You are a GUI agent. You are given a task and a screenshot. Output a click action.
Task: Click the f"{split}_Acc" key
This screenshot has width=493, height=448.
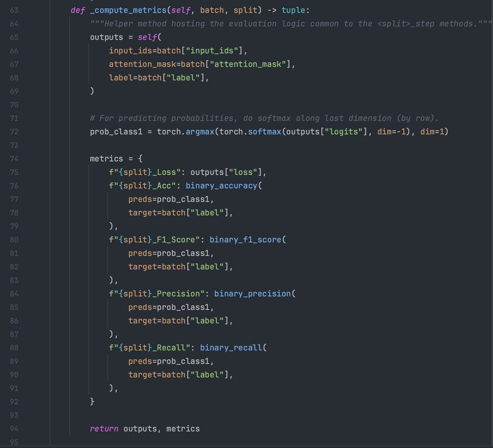[x=142, y=186]
